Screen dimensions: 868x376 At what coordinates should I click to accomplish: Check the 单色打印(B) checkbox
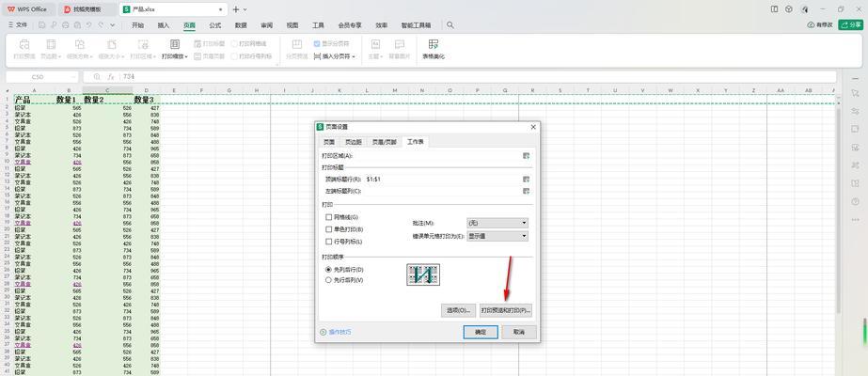coord(329,229)
